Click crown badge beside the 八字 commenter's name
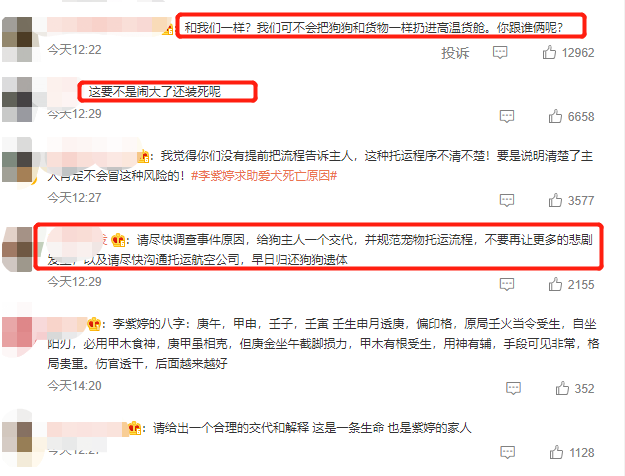 pos(94,324)
